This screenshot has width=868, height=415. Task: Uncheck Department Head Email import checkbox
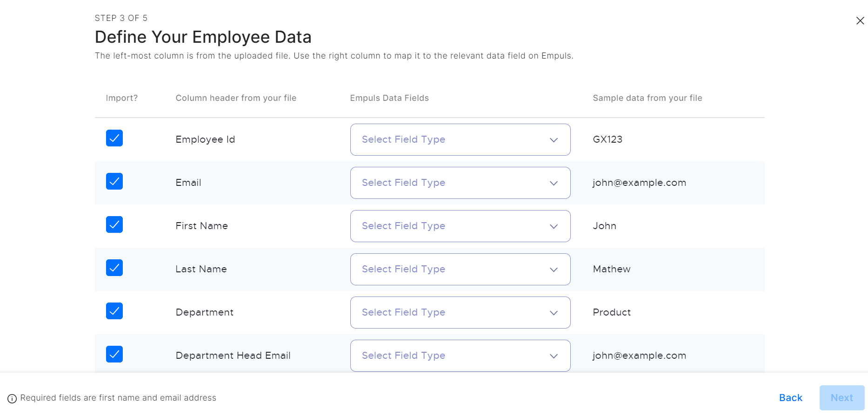coord(114,354)
